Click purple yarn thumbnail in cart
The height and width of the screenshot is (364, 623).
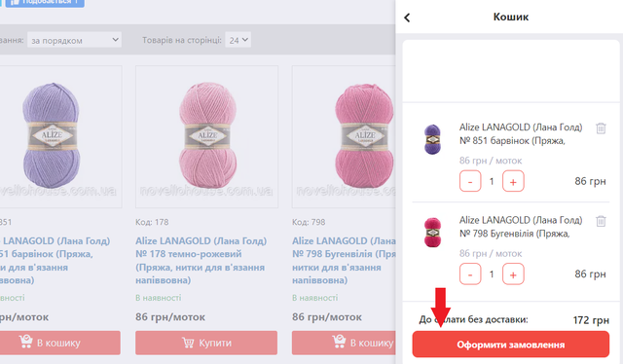pos(432,139)
